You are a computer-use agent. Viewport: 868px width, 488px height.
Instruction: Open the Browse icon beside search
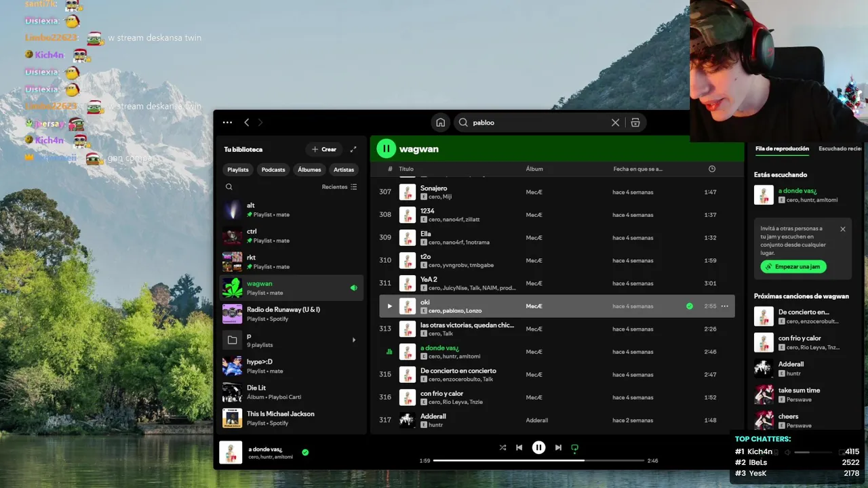pyautogui.click(x=635, y=123)
